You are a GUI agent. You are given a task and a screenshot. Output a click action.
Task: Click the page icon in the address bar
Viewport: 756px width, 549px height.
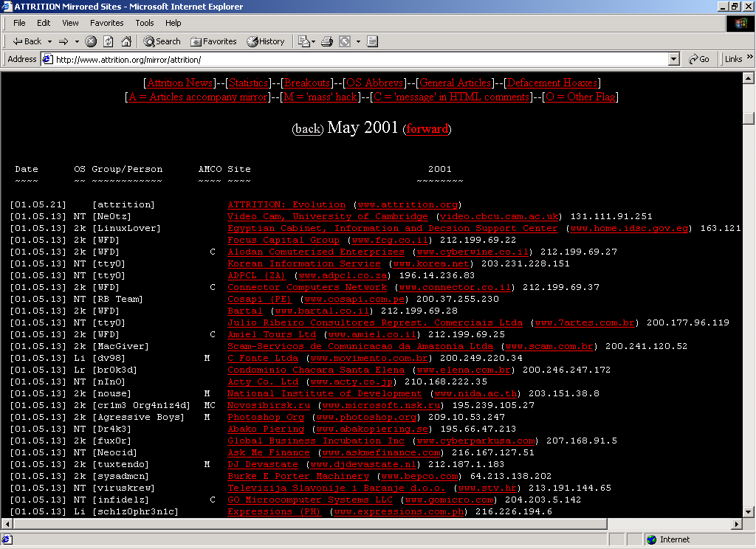pos(47,59)
